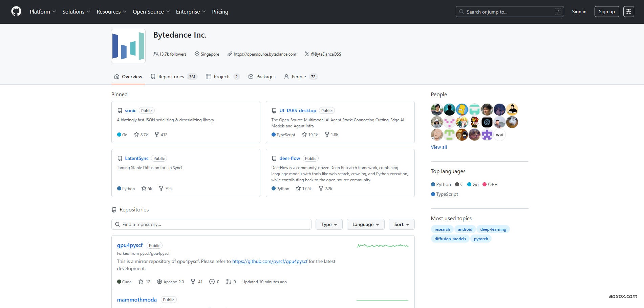
Task: Click the star icon on sonic repo
Action: [x=136, y=135]
